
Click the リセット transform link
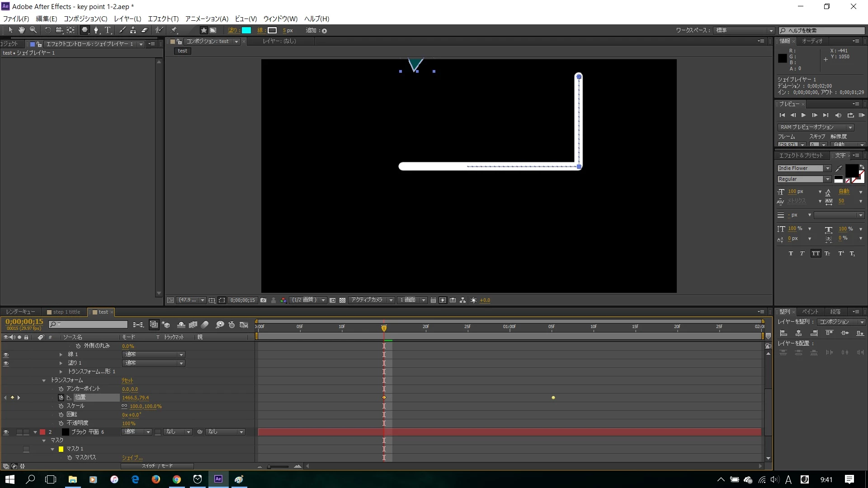pyautogui.click(x=127, y=380)
